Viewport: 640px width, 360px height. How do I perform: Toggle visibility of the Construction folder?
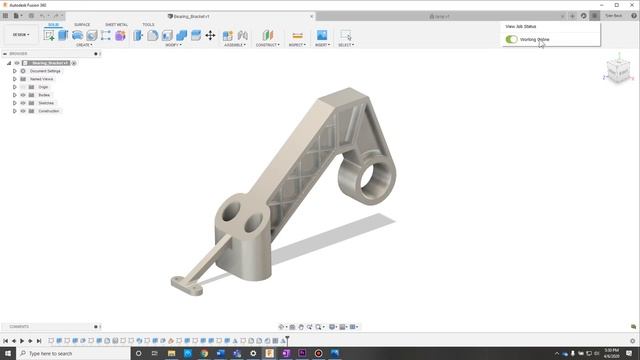tap(23, 111)
